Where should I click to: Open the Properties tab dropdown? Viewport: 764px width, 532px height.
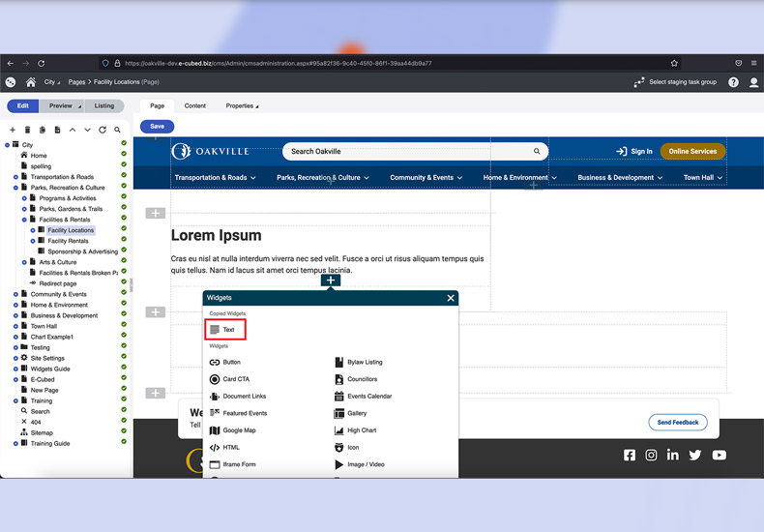(242, 106)
